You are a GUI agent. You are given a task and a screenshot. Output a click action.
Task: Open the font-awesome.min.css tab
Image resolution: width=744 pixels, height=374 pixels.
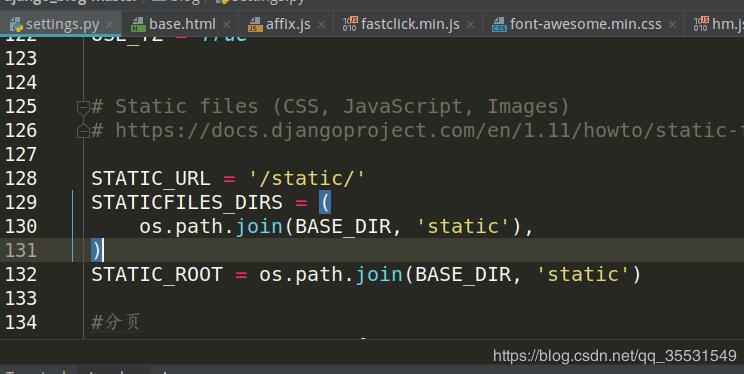(585, 24)
